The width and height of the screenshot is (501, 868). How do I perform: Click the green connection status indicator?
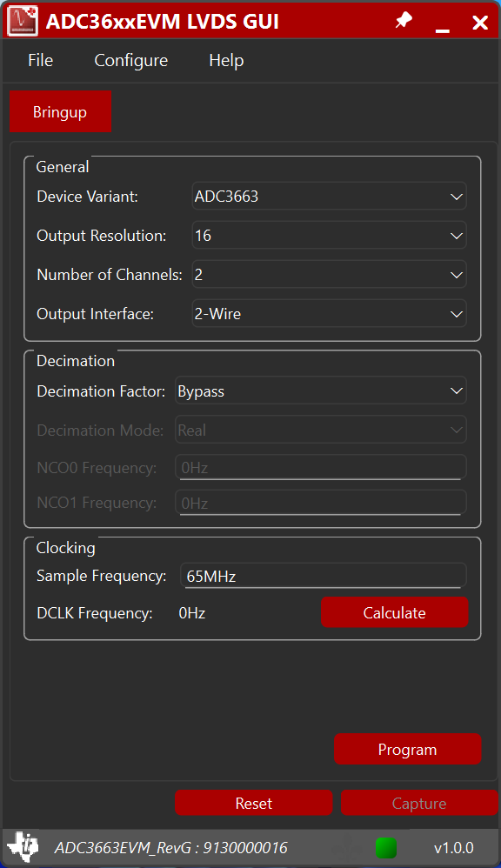tap(385, 848)
